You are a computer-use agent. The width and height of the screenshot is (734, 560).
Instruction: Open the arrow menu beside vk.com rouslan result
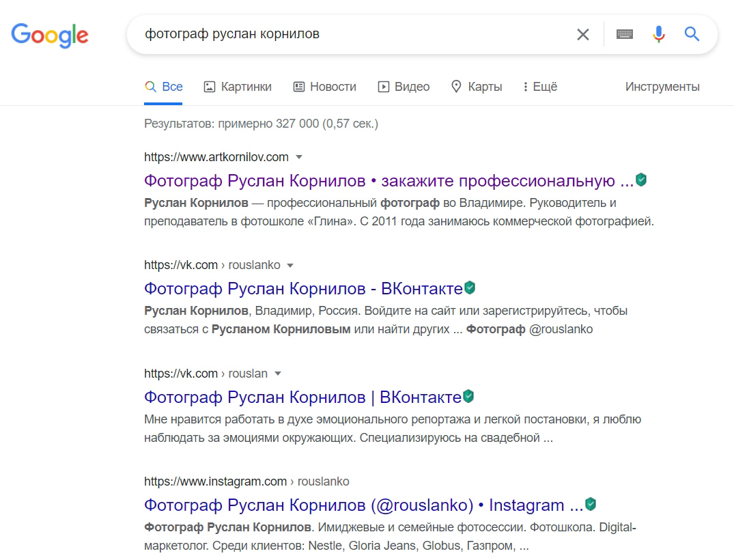tap(277, 374)
